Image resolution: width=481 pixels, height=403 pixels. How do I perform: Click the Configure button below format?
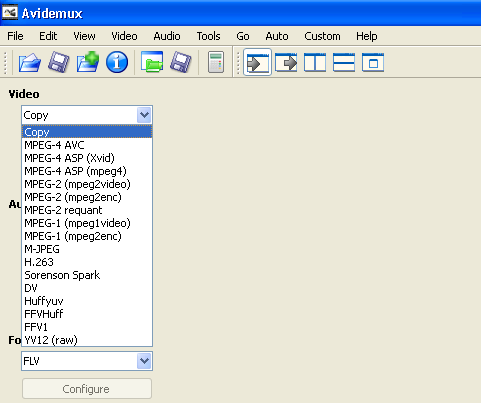pyautogui.click(x=87, y=389)
